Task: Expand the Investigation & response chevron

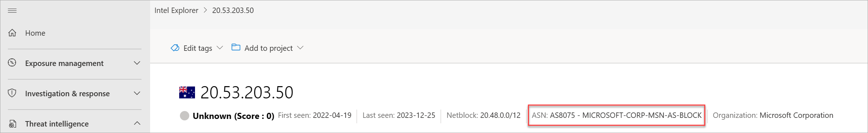Action: (x=137, y=93)
